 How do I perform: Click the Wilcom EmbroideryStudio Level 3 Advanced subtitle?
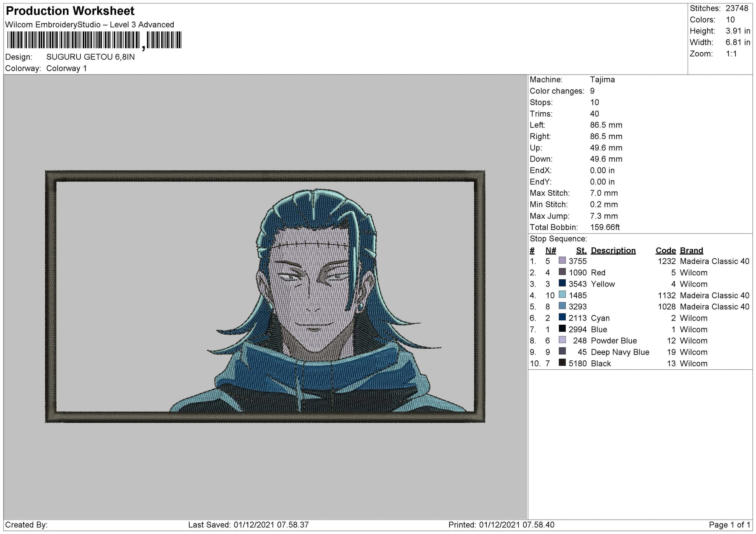[90, 25]
